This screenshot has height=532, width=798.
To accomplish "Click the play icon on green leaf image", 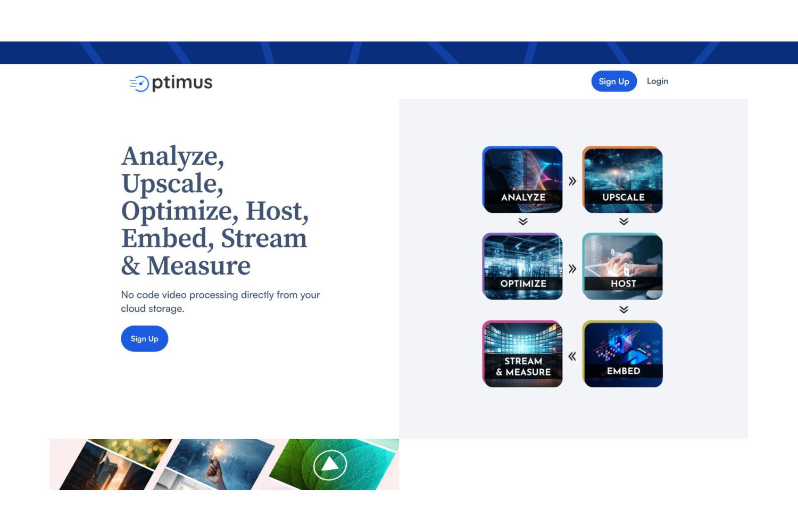I will point(330,465).
